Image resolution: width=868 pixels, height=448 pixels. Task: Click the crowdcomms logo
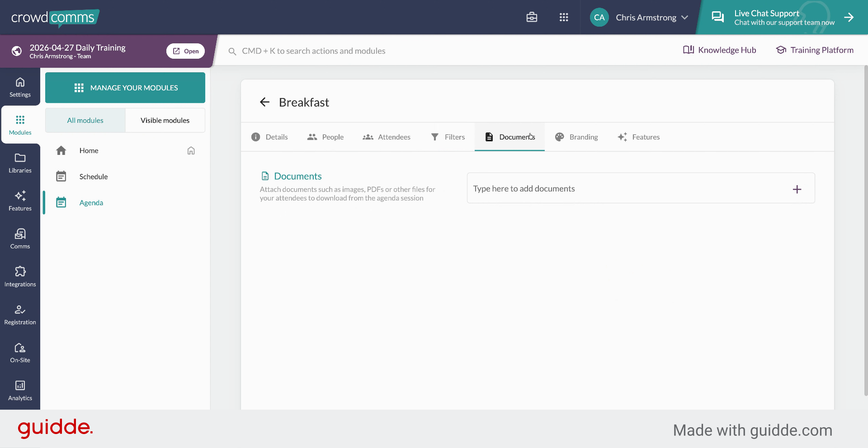pyautogui.click(x=55, y=18)
